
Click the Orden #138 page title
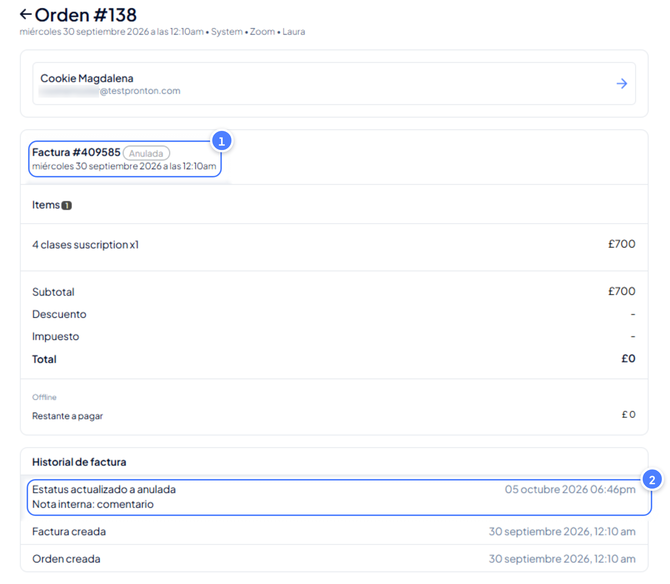pos(85,15)
